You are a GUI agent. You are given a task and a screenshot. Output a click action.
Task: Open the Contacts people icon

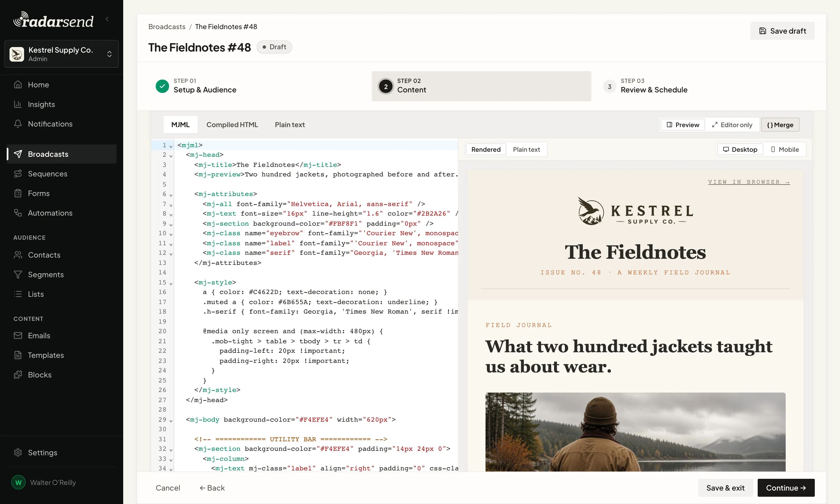pyautogui.click(x=18, y=255)
